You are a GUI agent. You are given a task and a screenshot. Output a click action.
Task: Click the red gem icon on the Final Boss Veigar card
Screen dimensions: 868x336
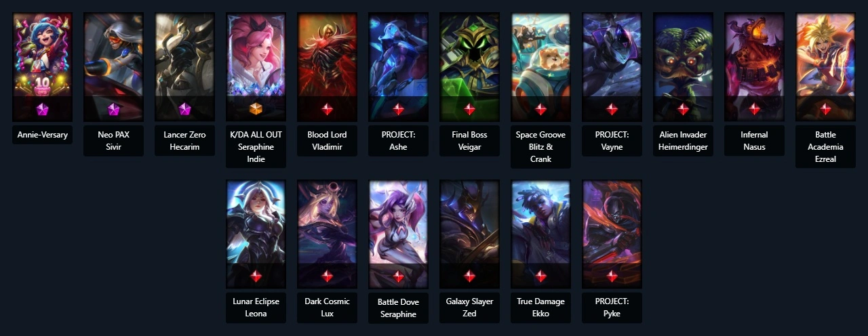pyautogui.click(x=469, y=109)
